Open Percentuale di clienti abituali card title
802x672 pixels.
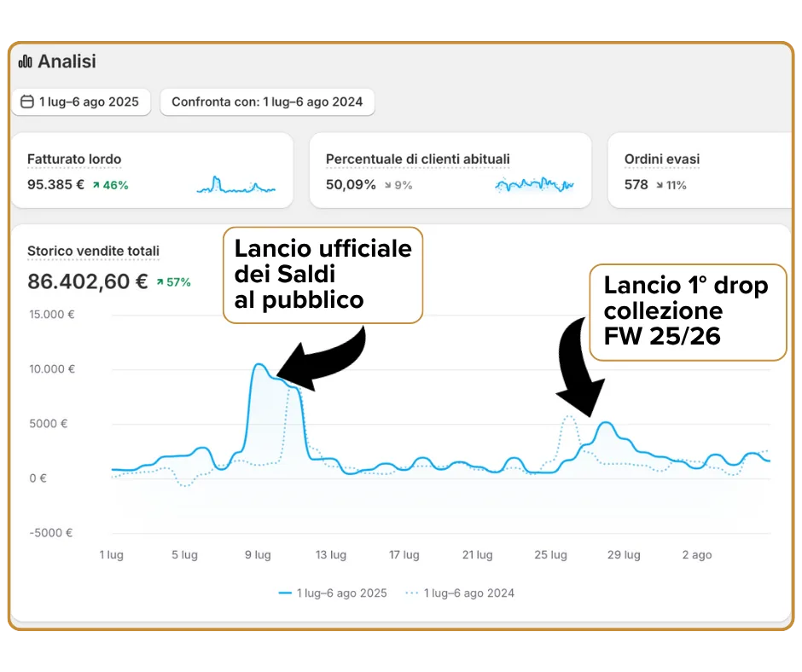[418, 159]
